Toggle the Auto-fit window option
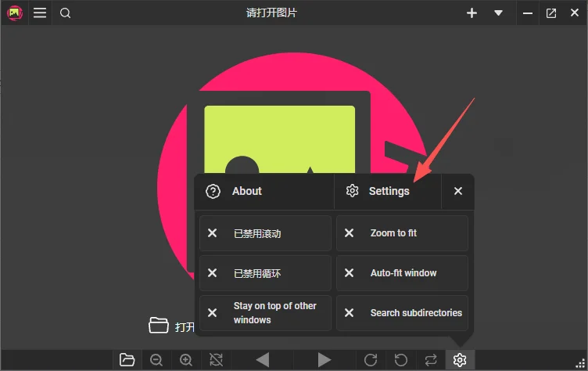 point(402,273)
